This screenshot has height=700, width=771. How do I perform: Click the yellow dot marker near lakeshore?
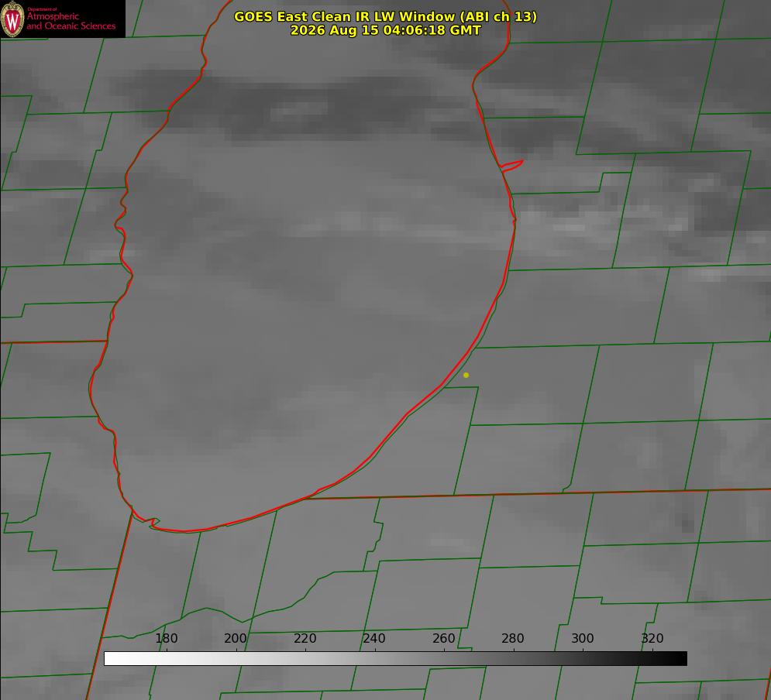tap(466, 375)
